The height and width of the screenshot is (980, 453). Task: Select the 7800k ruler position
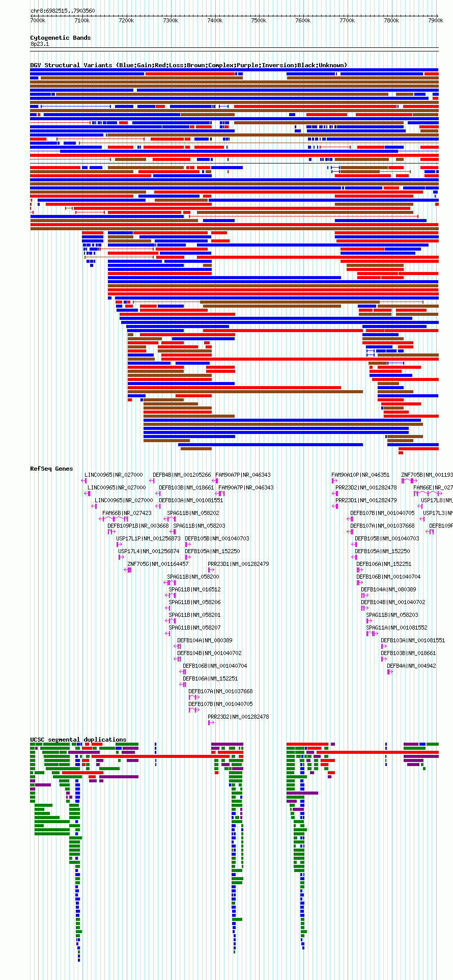click(x=391, y=20)
